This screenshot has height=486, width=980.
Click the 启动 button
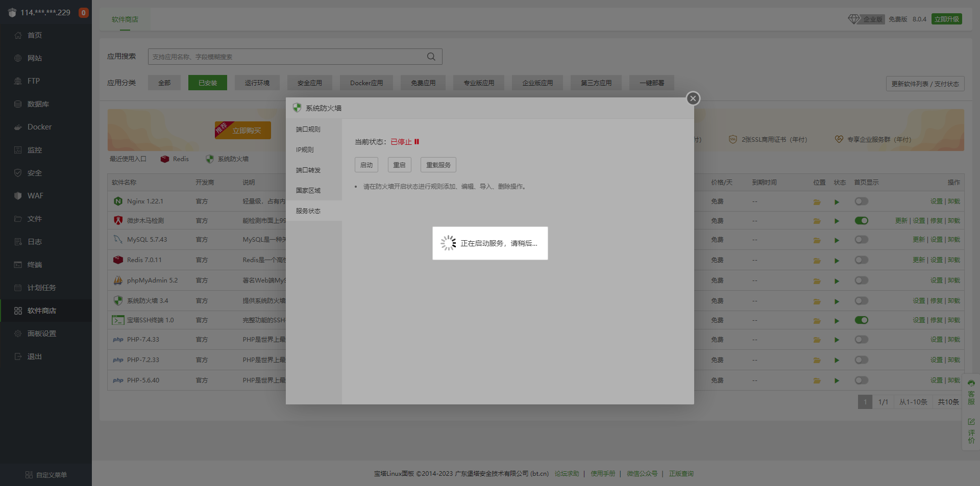point(366,165)
